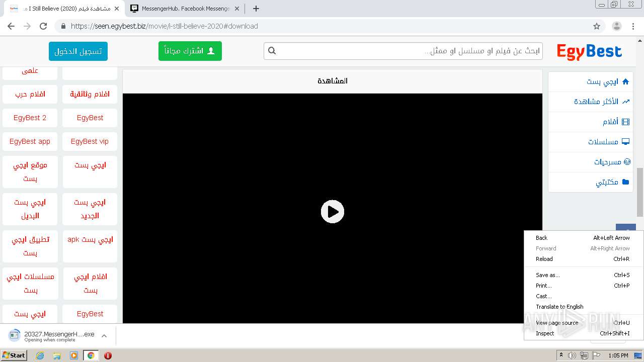The image size is (644, 362).
Task: Expand the download item options chevron
Action: 104,336
